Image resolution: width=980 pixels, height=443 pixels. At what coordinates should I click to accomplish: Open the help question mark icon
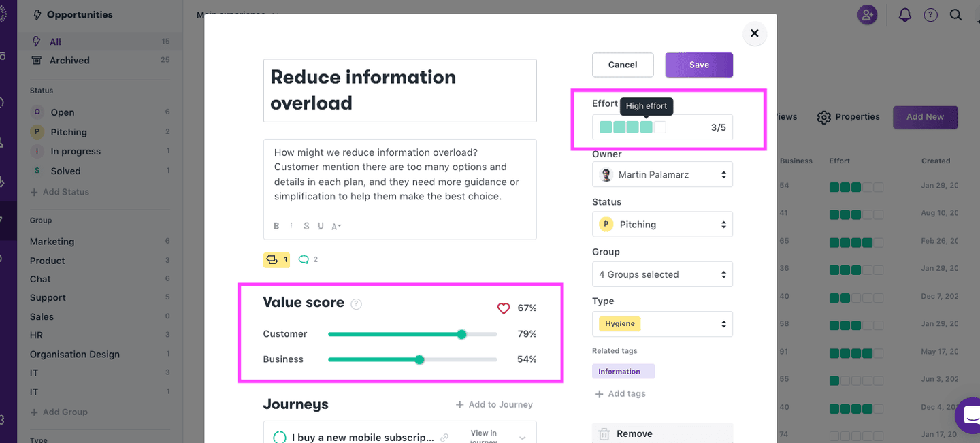point(930,15)
